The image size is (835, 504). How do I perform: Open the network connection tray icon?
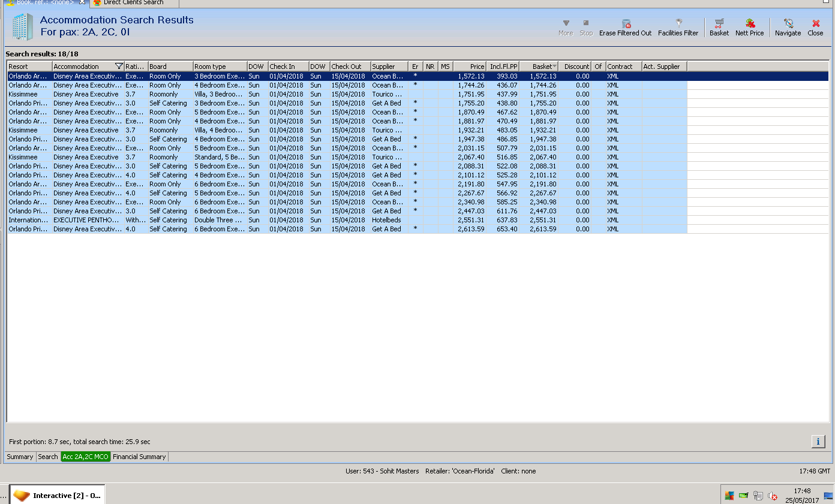coord(758,496)
